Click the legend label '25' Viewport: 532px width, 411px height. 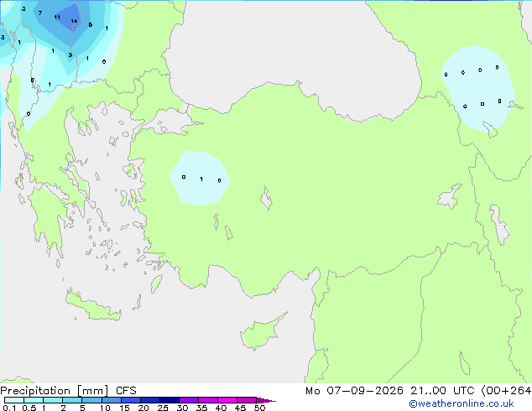click(163, 408)
